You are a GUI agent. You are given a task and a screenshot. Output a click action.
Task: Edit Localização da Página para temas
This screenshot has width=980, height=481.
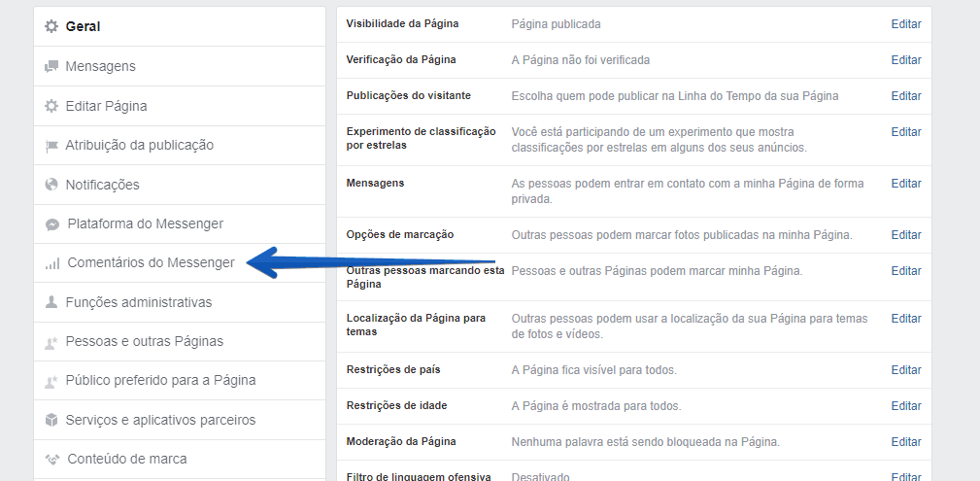tap(905, 319)
